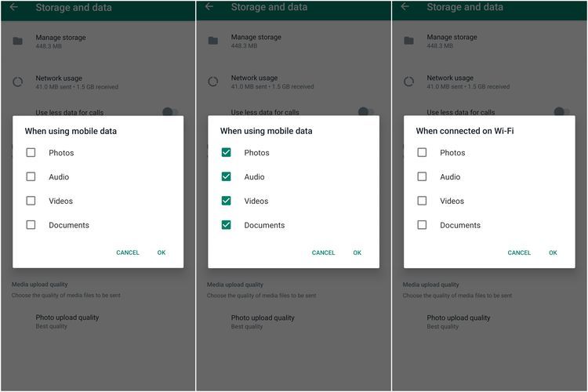Open Network usage in the right screen
This screenshot has width=588, height=392.
pos(489,82)
